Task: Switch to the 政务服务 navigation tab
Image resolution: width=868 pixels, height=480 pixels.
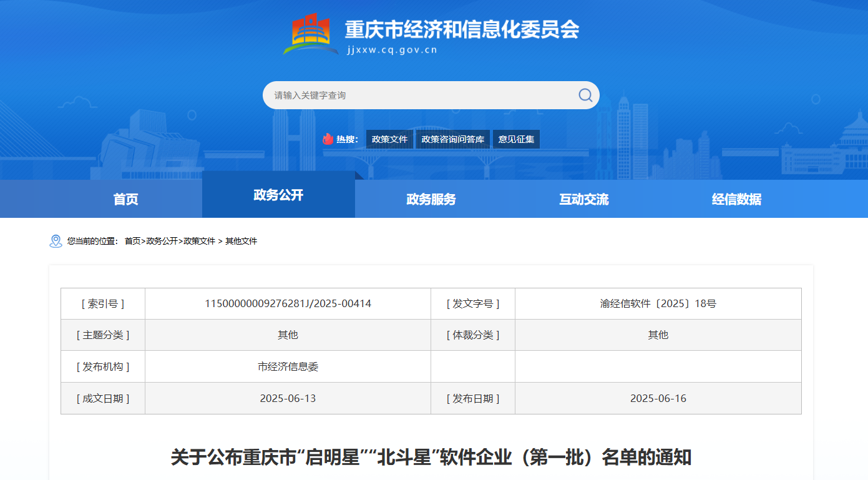Action: (431, 199)
